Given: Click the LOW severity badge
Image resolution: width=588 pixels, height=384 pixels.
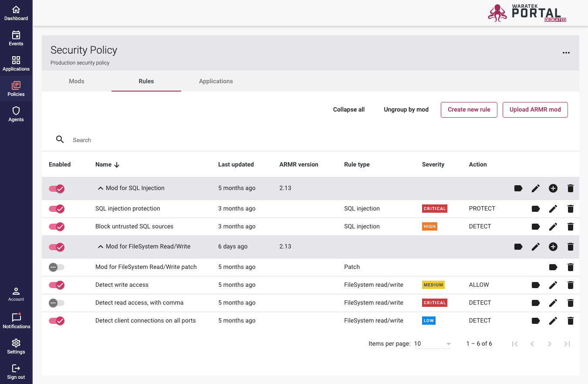Looking at the screenshot, I should tap(429, 321).
